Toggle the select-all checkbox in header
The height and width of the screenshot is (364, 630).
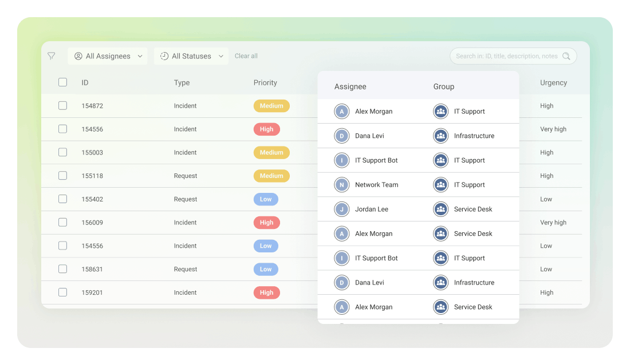[x=63, y=82]
